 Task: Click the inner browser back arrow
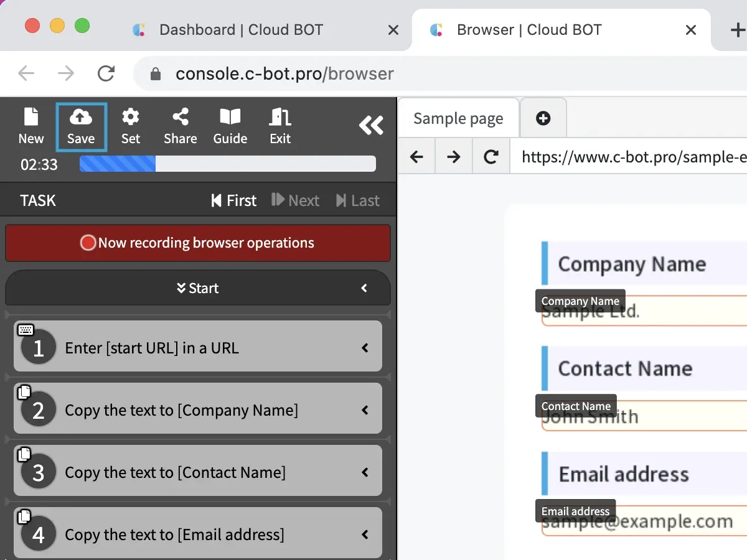(416, 157)
